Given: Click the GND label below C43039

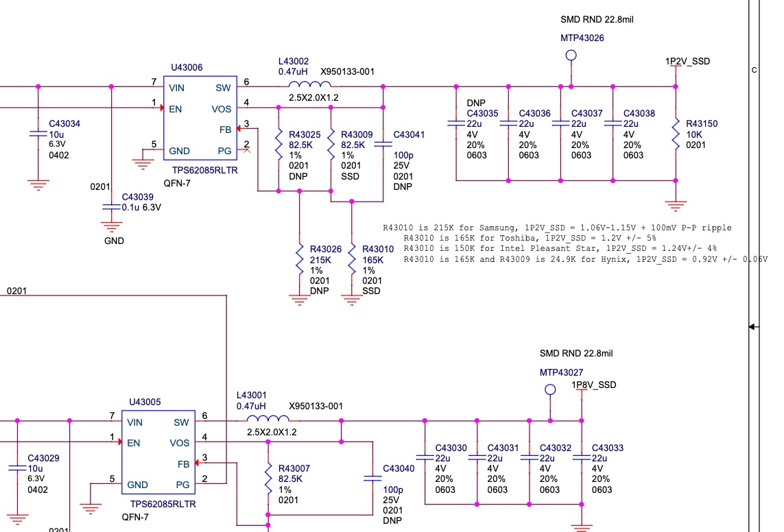Looking at the screenshot, I should [x=114, y=241].
